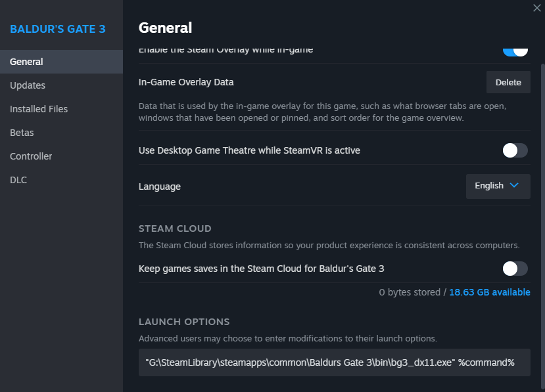Click the vertical scrollbar of settings panel

(x=542, y=197)
